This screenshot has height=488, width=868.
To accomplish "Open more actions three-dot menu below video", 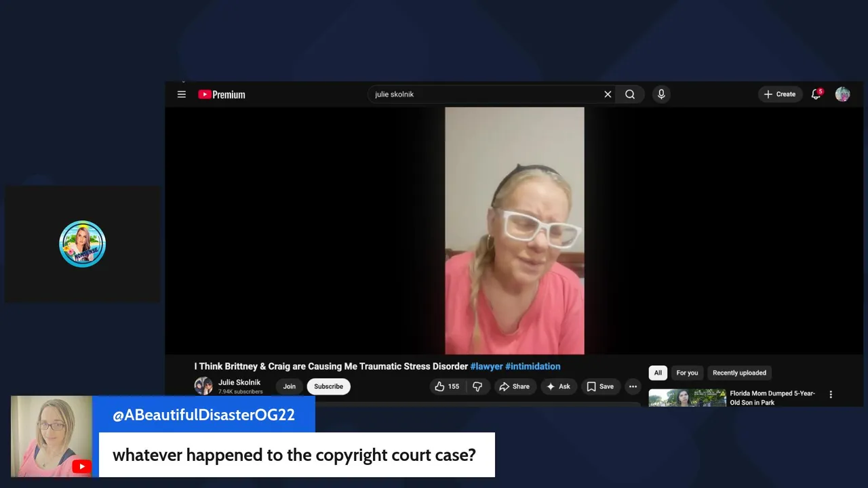I will coord(633,386).
